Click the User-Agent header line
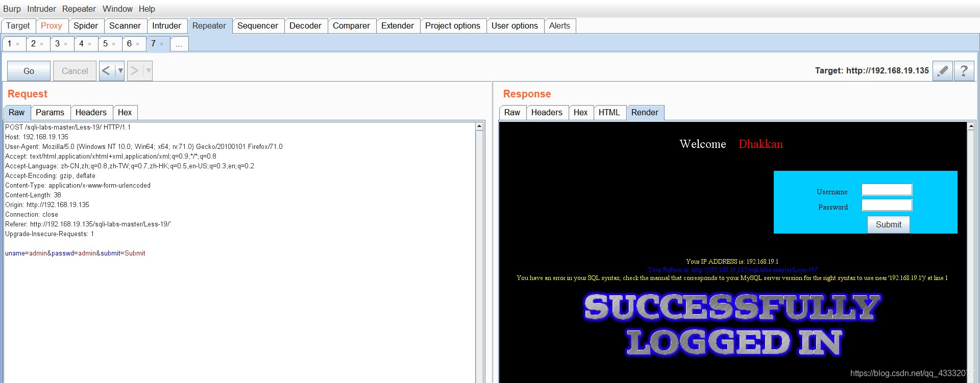The width and height of the screenshot is (980, 383). [x=143, y=146]
